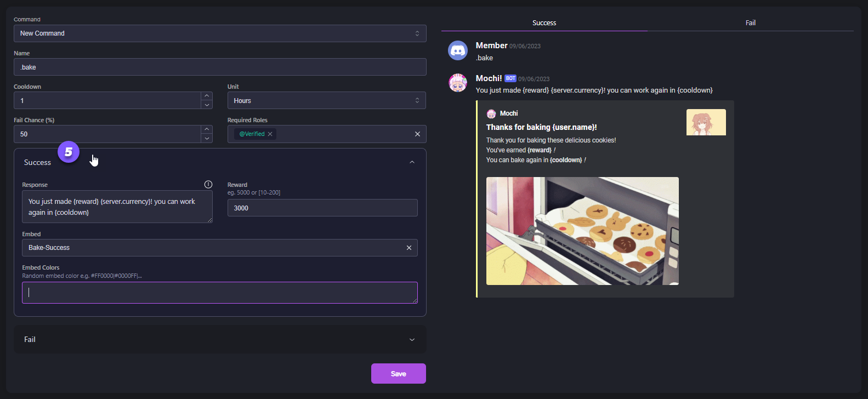The image size is (868, 399).
Task: Switch to the Fail preview tab
Action: pyautogui.click(x=750, y=23)
